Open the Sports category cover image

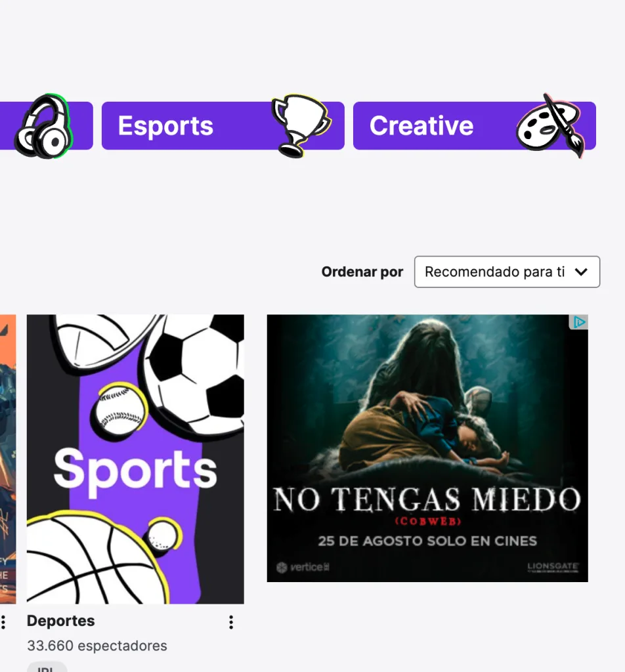point(135,459)
